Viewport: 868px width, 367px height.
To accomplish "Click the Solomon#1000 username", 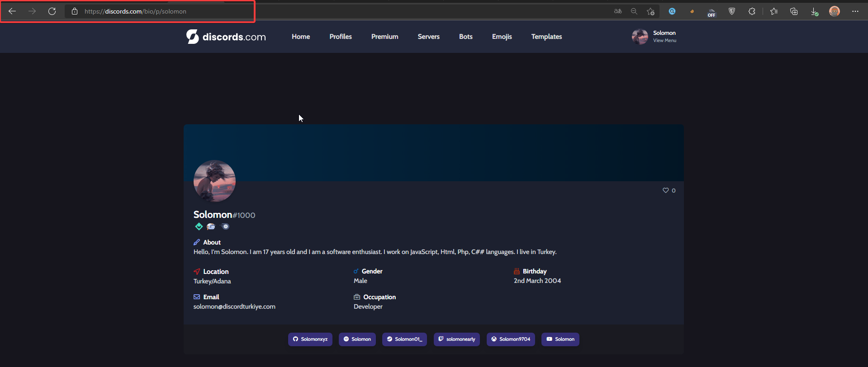I will point(224,215).
